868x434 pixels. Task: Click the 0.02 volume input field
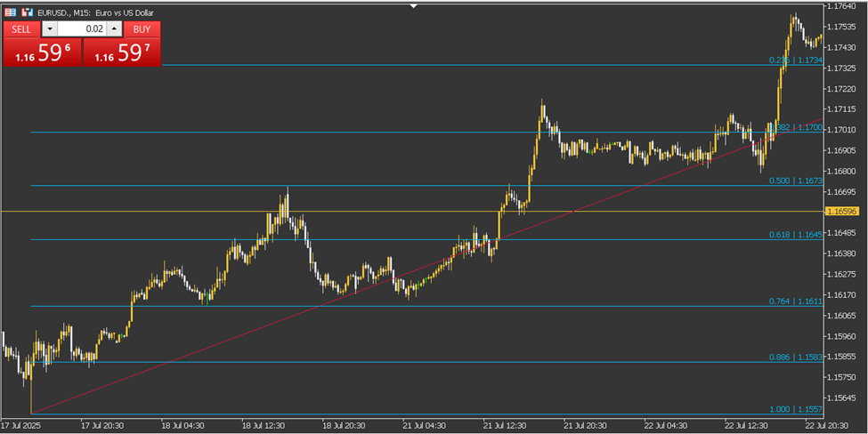pos(81,29)
